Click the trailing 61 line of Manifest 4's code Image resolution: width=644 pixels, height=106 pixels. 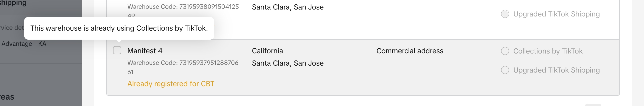(x=130, y=72)
